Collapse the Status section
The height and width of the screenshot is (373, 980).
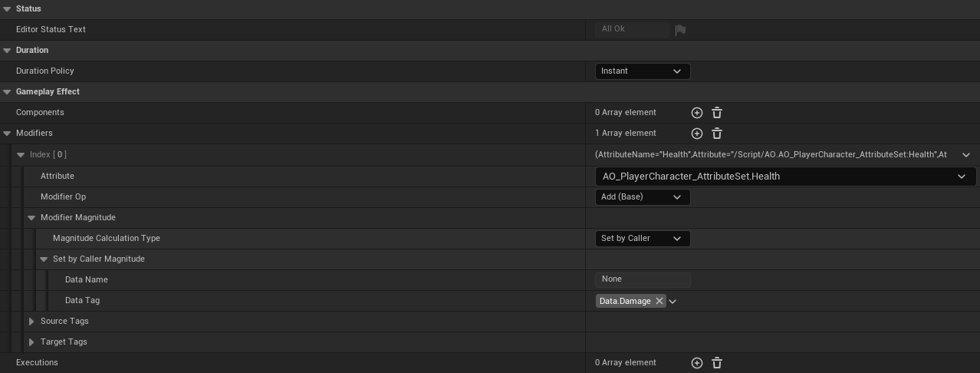[x=7, y=9]
